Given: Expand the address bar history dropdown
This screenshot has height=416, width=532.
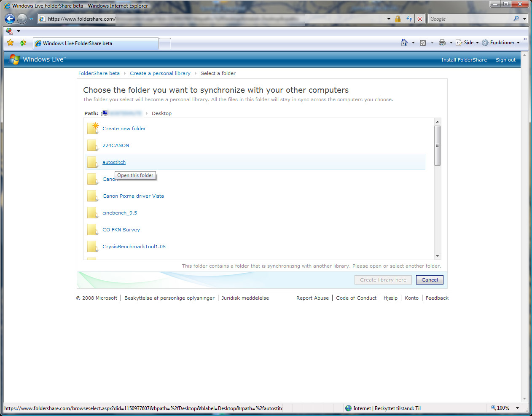Looking at the screenshot, I should pos(389,19).
